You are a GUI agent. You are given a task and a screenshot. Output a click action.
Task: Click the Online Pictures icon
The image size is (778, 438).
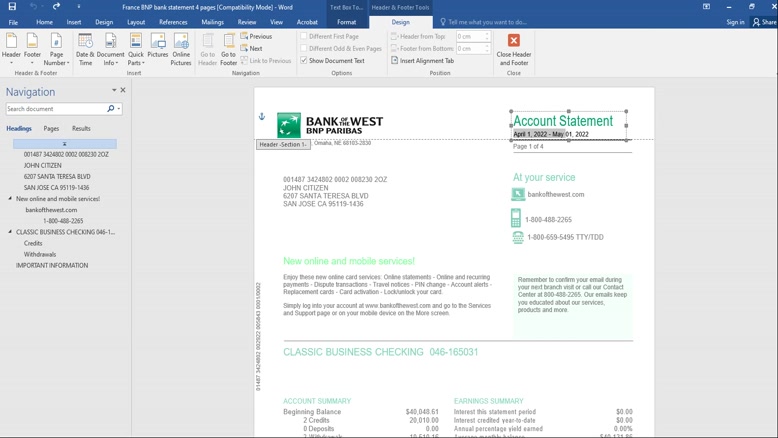coord(181,48)
